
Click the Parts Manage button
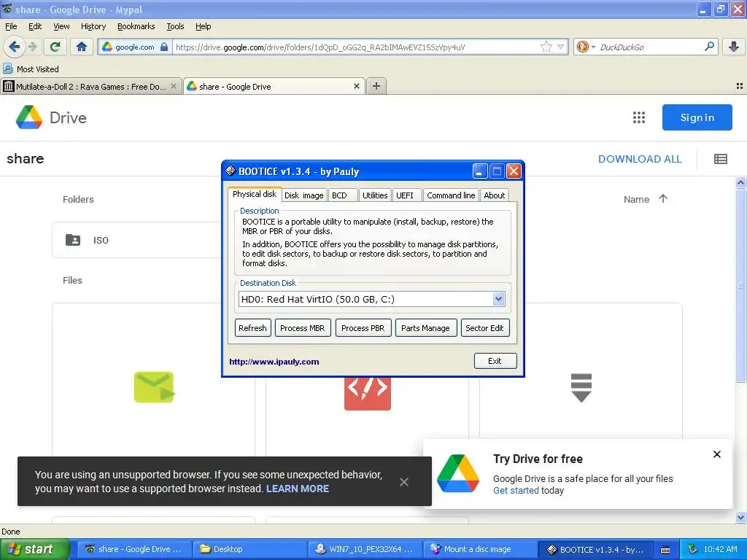(x=425, y=328)
